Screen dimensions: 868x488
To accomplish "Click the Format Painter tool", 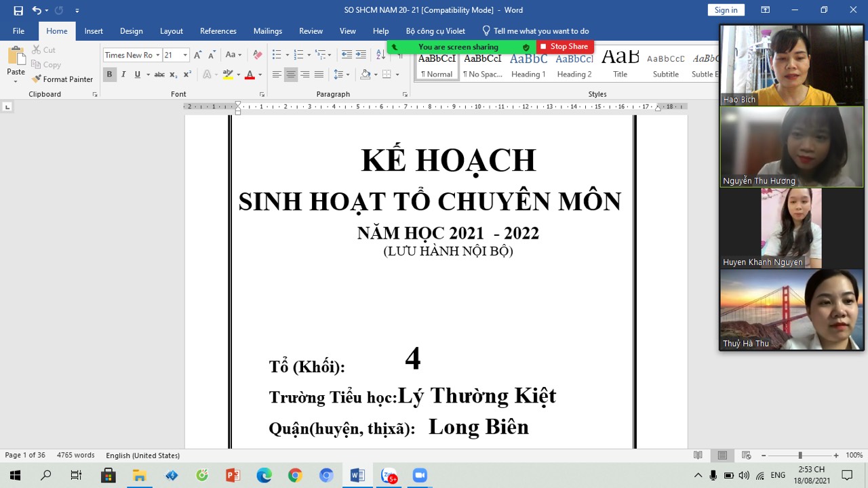I will tap(62, 79).
